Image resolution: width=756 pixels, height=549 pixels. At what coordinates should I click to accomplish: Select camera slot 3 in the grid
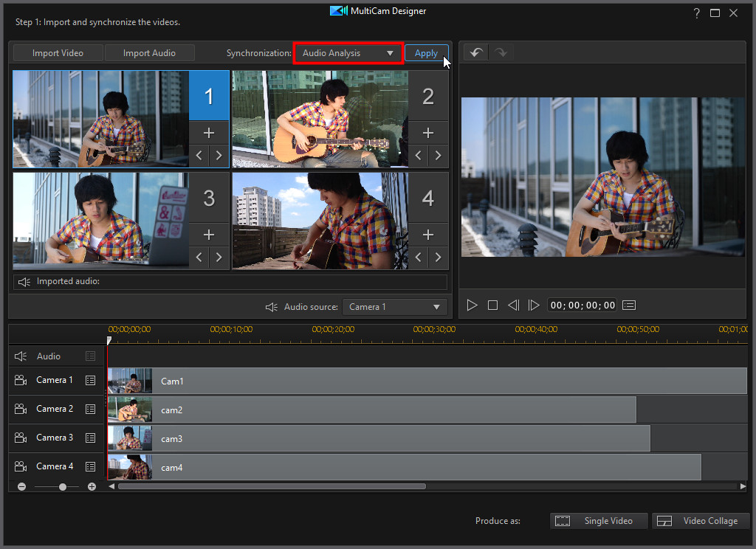pyautogui.click(x=209, y=198)
